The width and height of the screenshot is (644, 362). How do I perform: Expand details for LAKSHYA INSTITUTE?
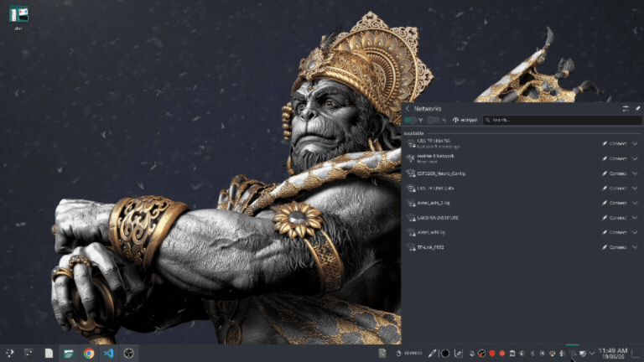point(635,218)
